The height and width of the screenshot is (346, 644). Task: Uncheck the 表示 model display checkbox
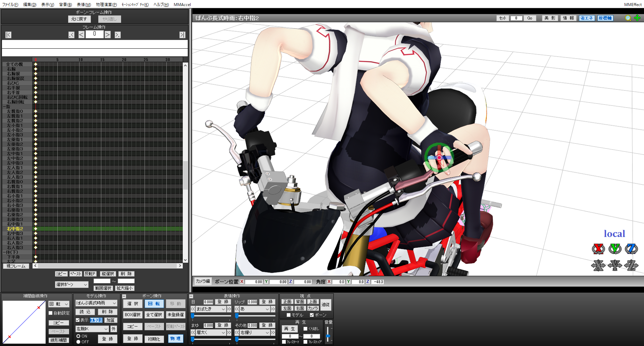coord(78,320)
